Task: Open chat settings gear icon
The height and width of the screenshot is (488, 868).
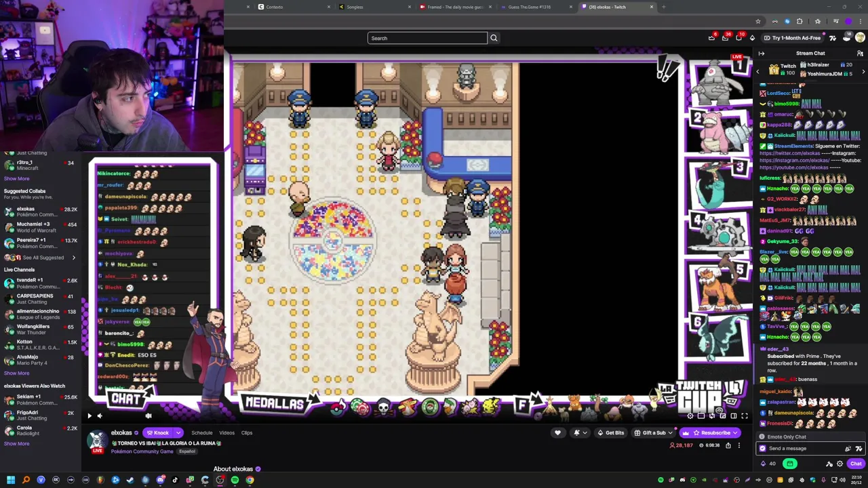Action: click(840, 464)
